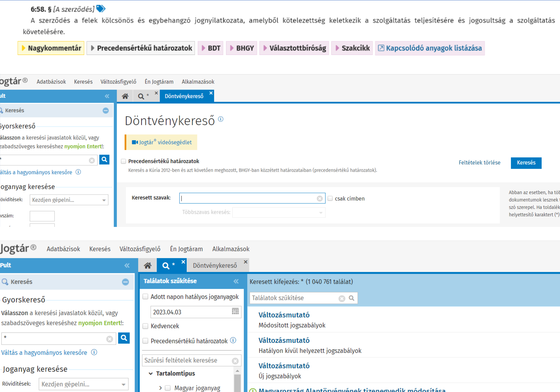Click the Feltételek törlése link

(x=479, y=163)
